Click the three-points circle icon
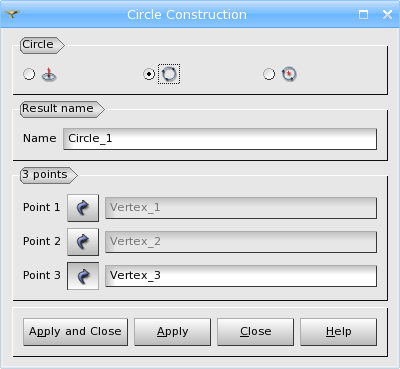This screenshot has height=369, width=400. pyautogui.click(x=169, y=74)
